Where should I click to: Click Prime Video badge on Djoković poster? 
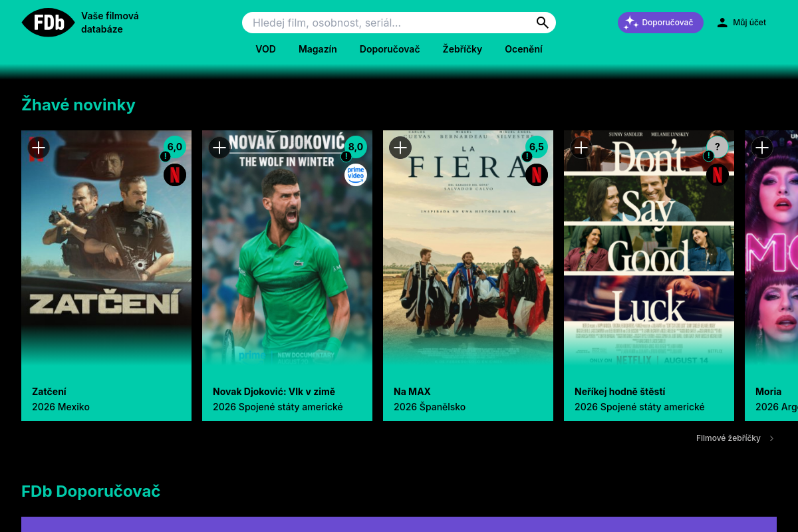click(x=356, y=175)
